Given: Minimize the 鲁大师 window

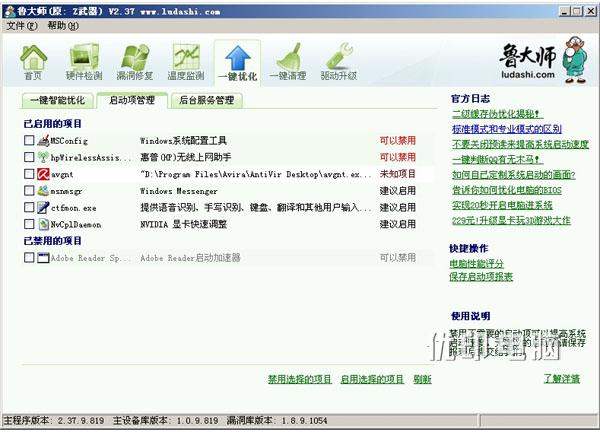Looking at the screenshot, I should pos(565,11).
